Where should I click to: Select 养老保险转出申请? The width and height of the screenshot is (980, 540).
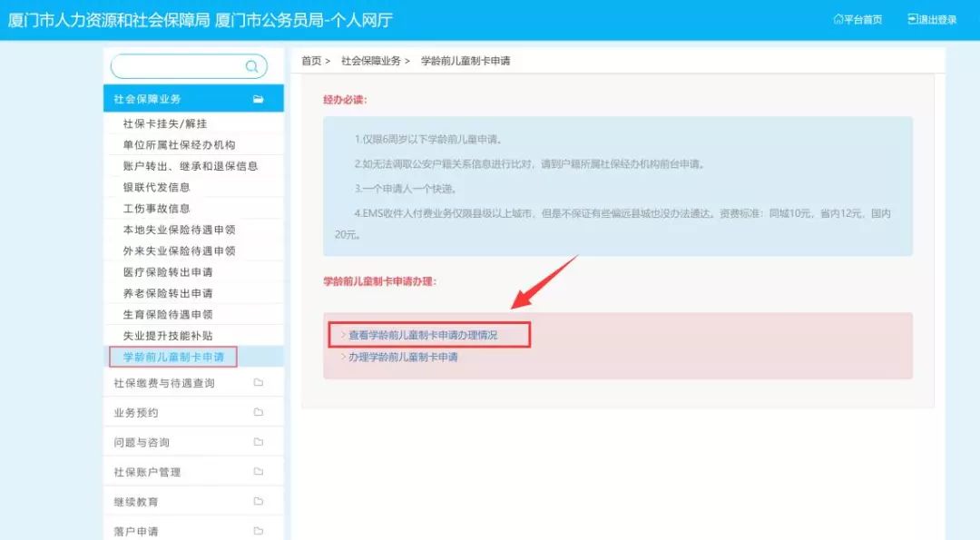(168, 294)
